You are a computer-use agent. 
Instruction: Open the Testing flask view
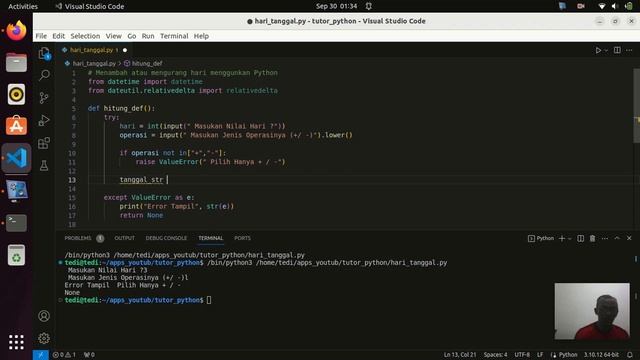pos(44,166)
